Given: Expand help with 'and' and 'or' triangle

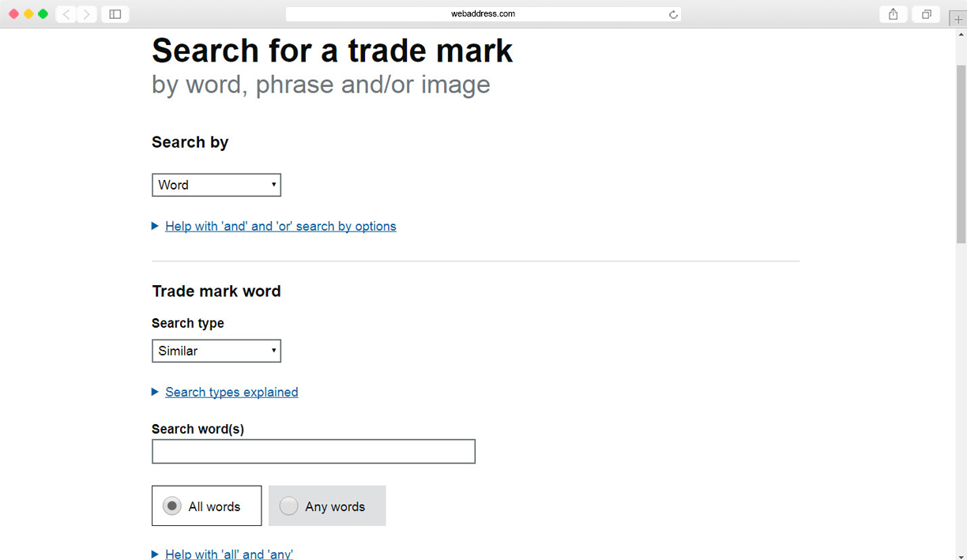Looking at the screenshot, I should coord(156,226).
